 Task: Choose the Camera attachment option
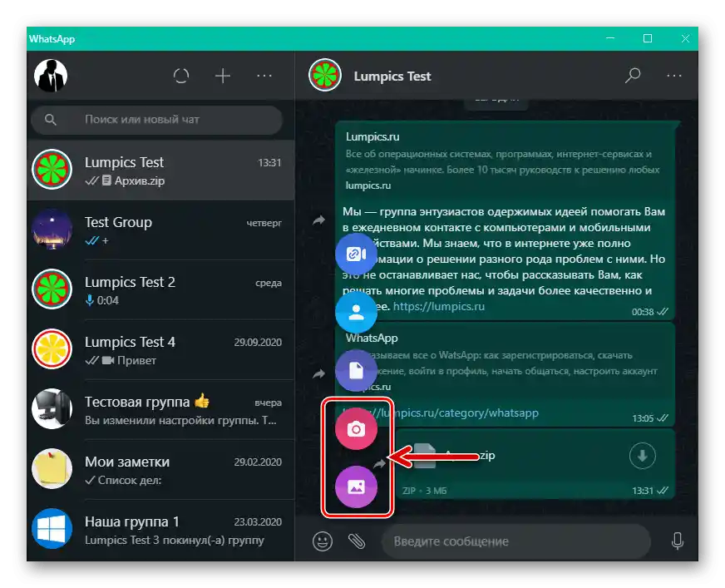click(x=356, y=429)
